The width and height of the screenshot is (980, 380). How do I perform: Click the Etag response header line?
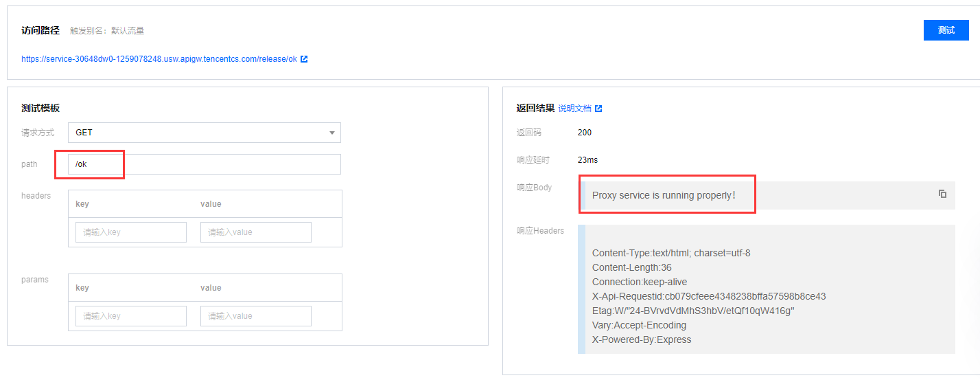[693, 311]
